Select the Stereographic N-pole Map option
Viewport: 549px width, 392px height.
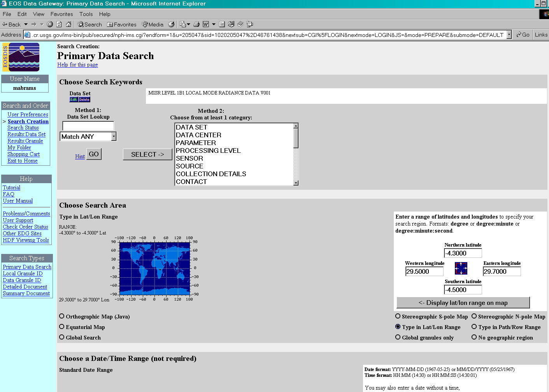[x=474, y=316]
